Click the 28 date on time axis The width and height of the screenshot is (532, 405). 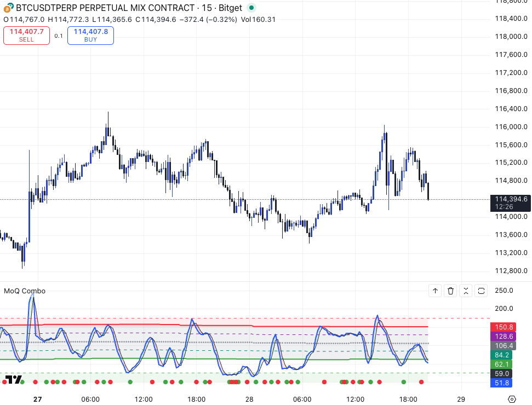click(x=249, y=399)
